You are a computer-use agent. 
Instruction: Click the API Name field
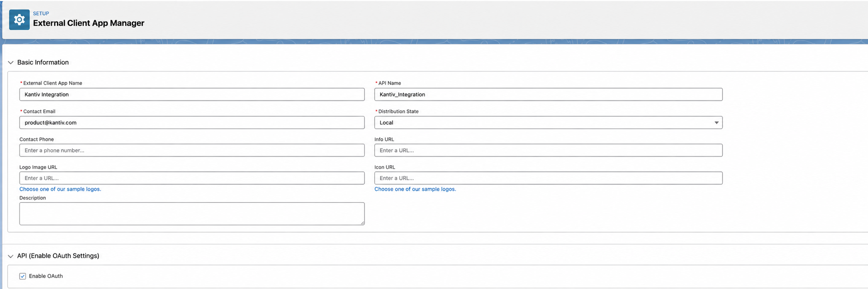(548, 94)
